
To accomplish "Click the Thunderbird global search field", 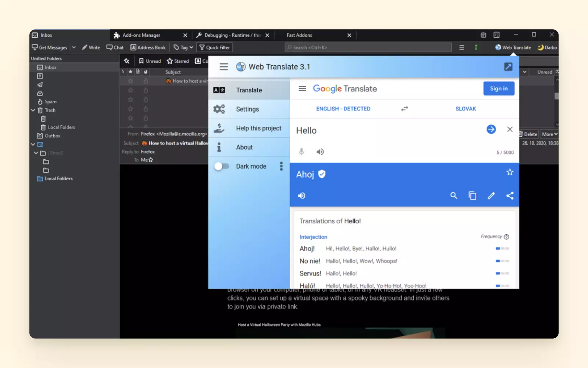I will pyautogui.click(x=368, y=47).
